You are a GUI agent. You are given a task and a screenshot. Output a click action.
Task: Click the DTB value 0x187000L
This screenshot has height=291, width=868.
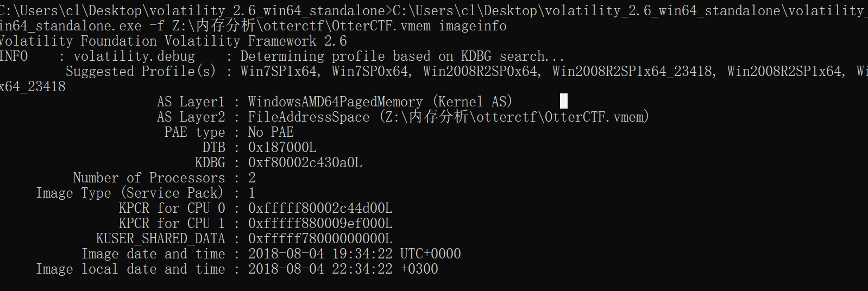(x=282, y=147)
